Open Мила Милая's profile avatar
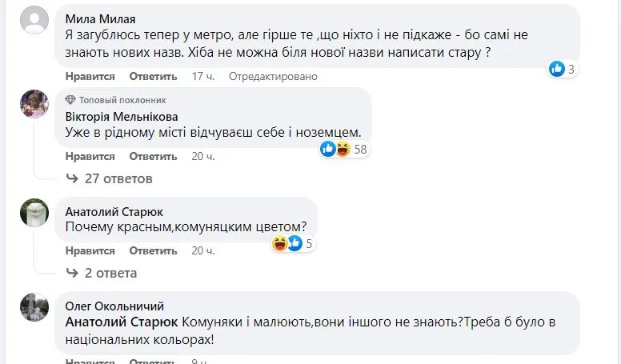The image size is (621, 364). pos(34,20)
